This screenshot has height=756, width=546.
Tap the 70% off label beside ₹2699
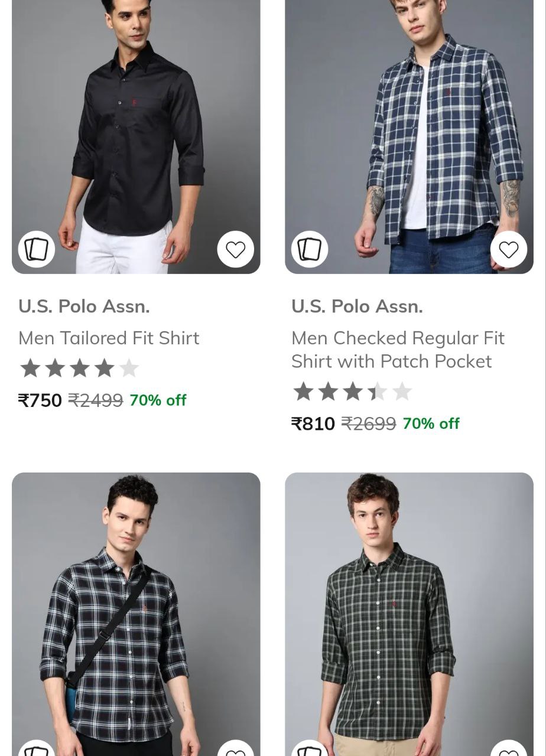tap(431, 423)
